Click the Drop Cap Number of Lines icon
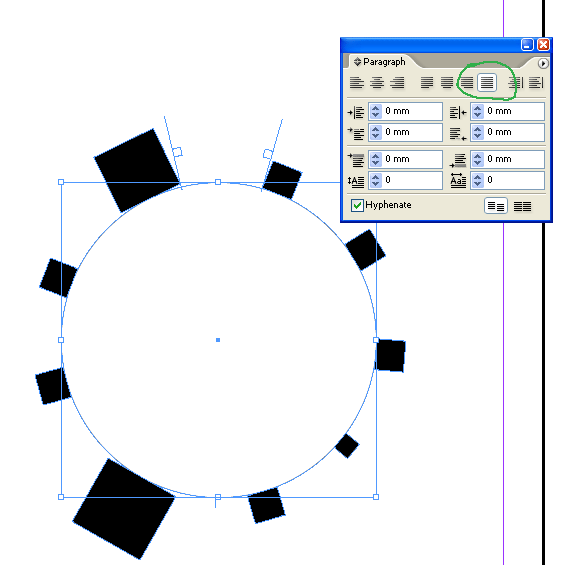 tap(356, 181)
